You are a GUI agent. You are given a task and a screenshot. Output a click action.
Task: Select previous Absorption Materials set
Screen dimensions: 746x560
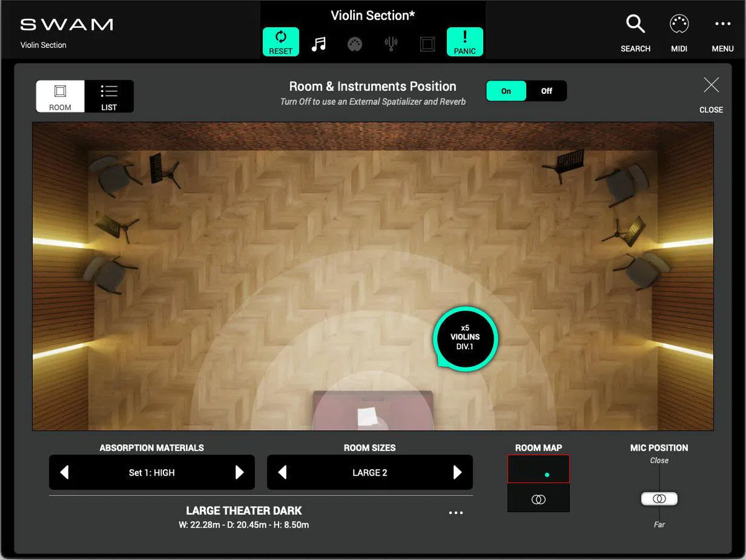[64, 472]
